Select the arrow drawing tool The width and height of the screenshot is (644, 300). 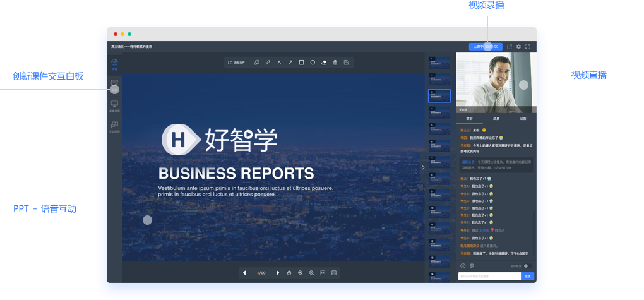point(290,63)
